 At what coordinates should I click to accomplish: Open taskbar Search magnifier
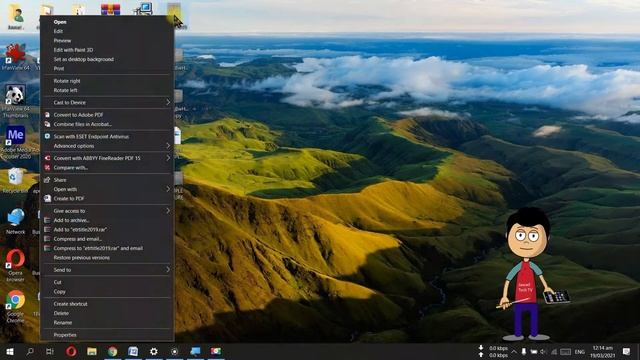(30, 351)
